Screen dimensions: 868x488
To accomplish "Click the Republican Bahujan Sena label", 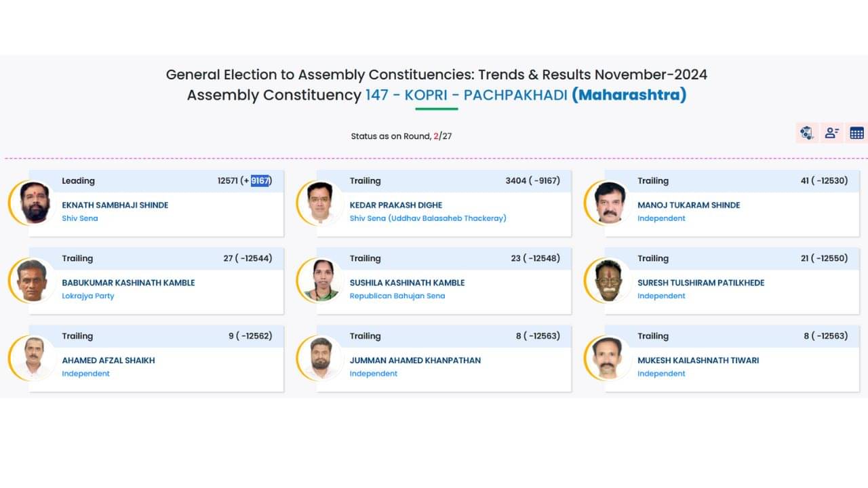I will (x=397, y=296).
